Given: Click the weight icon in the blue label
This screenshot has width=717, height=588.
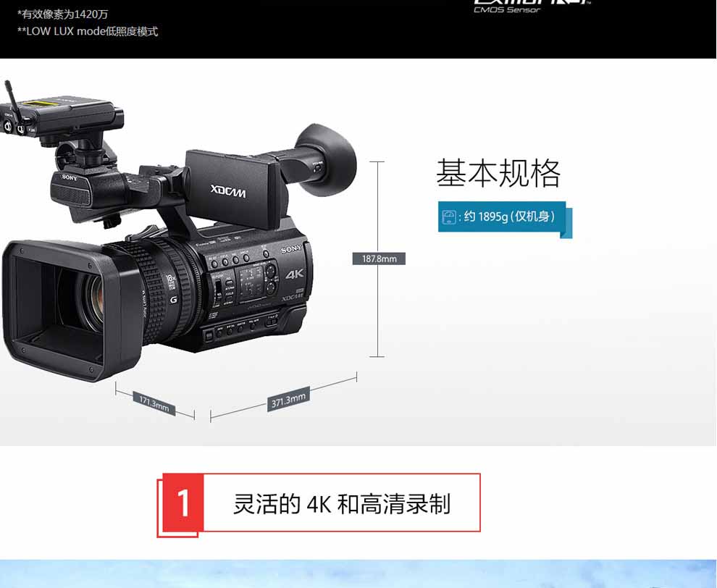Looking at the screenshot, I should tap(448, 217).
